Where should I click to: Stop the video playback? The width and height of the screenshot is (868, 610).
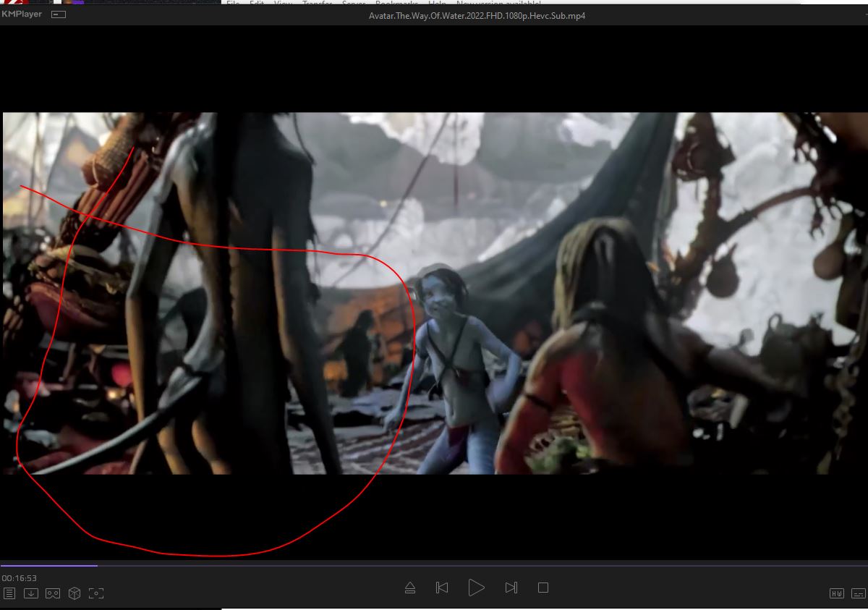coord(543,588)
